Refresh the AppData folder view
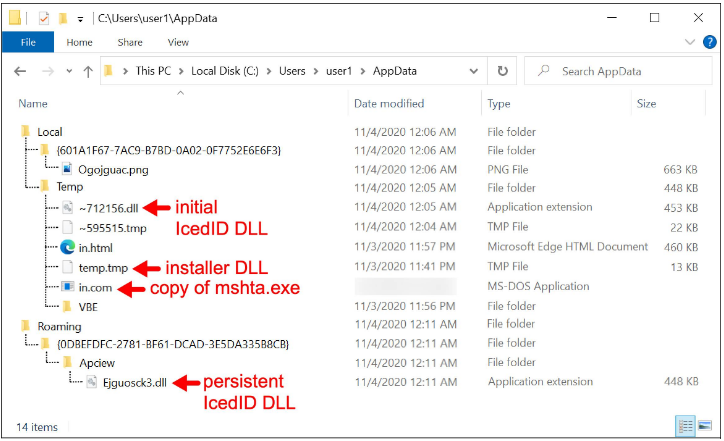The width and height of the screenshot is (724, 441). (503, 72)
